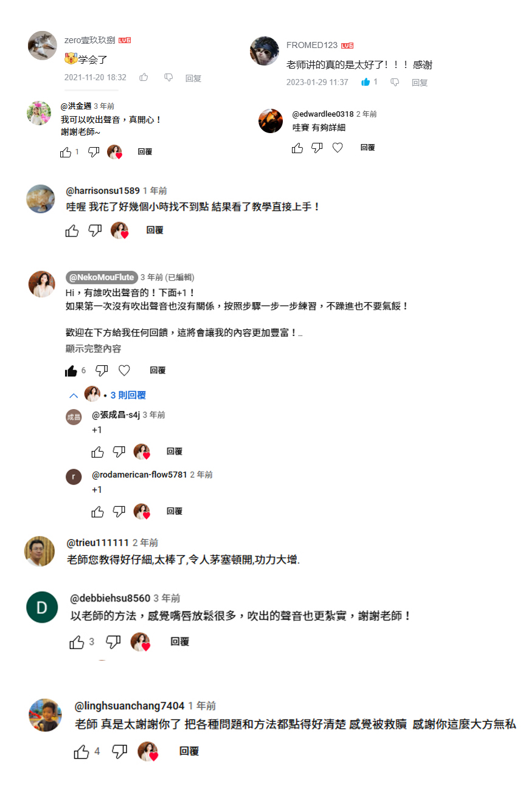Click the collapse chevron beside replies count

tap(74, 396)
